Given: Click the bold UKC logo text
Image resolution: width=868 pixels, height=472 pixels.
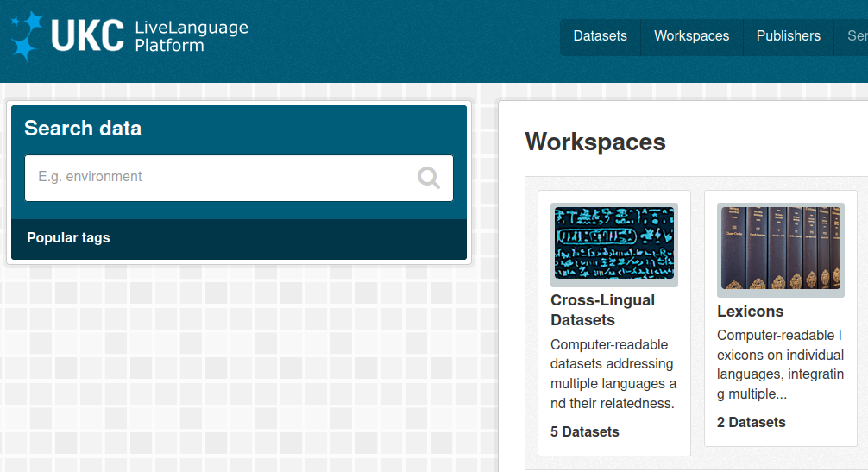Looking at the screenshot, I should coord(87,36).
